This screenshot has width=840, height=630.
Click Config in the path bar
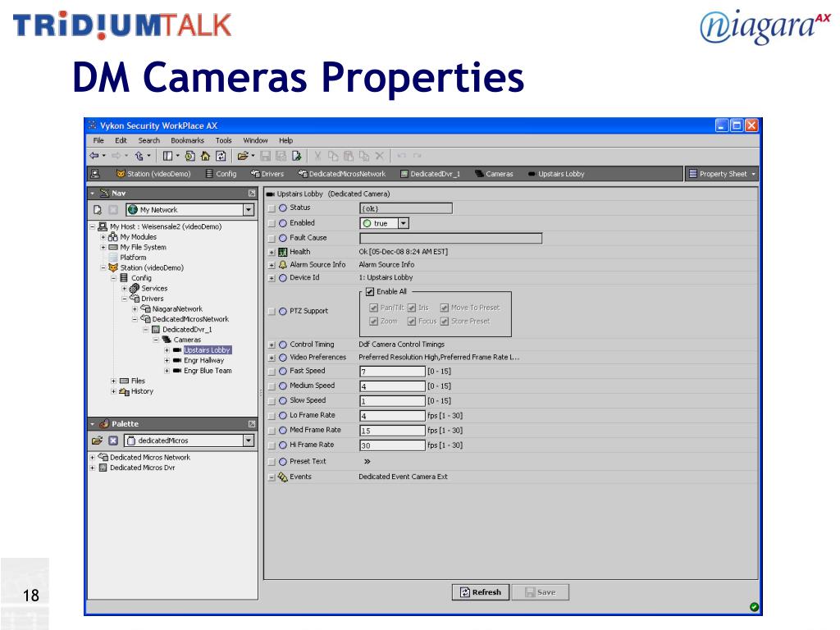pos(221,174)
